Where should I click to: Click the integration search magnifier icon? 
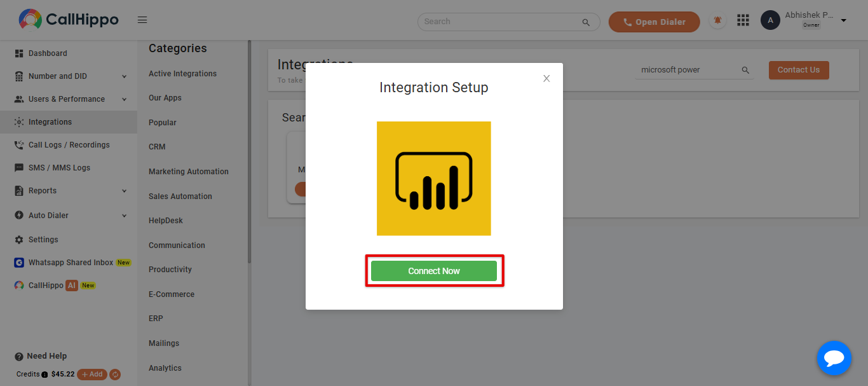point(745,70)
